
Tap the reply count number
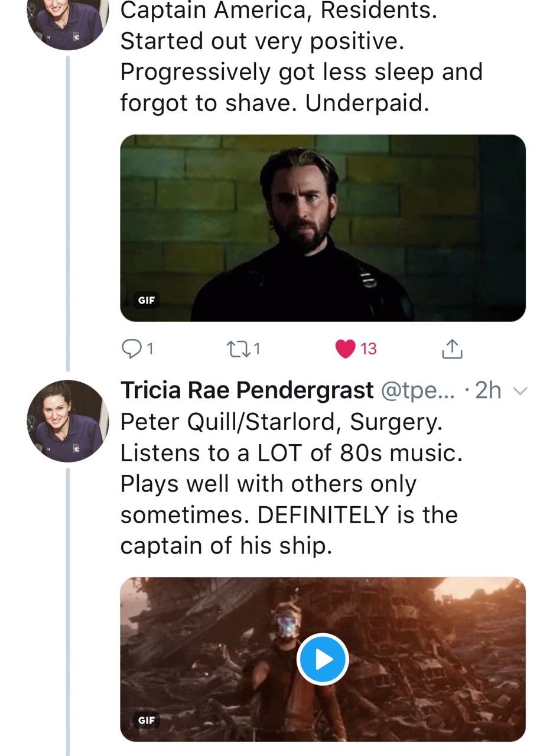pos(150,350)
